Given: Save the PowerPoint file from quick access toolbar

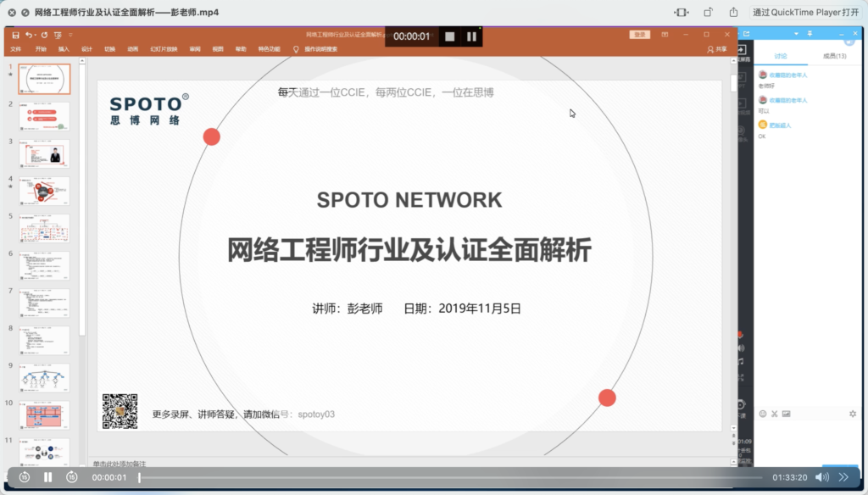Looking at the screenshot, I should (15, 35).
